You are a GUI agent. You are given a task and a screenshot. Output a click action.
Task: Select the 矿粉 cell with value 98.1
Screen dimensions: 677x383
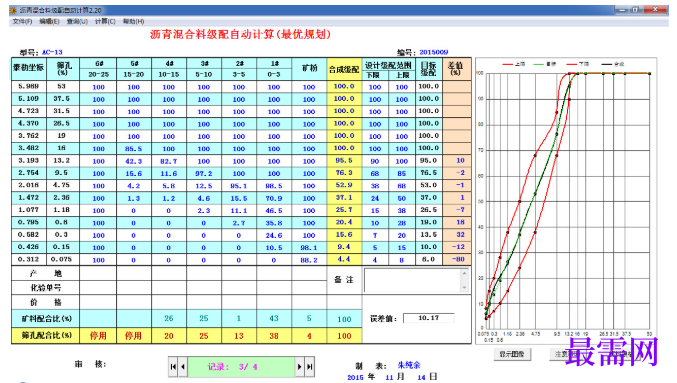point(309,248)
